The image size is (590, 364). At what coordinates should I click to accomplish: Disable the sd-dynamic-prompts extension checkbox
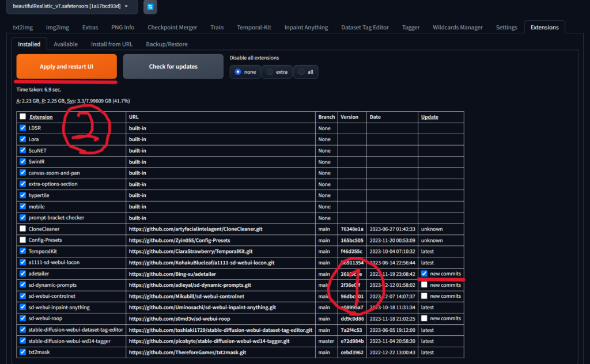pyautogui.click(x=23, y=285)
